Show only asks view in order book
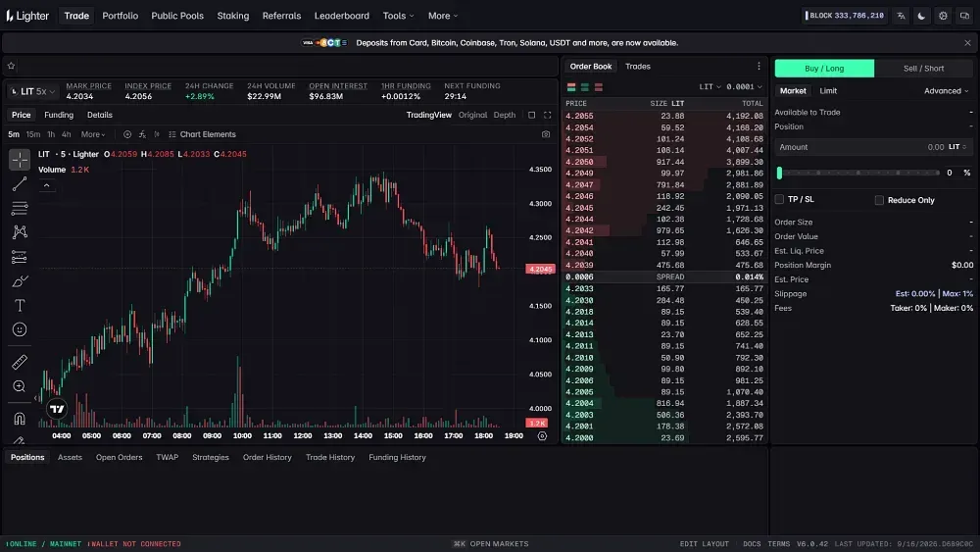 click(x=599, y=87)
